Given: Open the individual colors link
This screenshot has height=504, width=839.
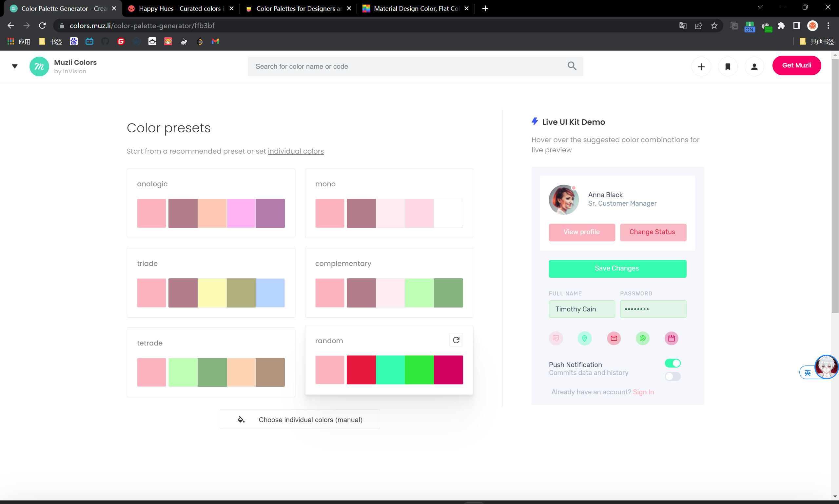Looking at the screenshot, I should [x=296, y=151].
